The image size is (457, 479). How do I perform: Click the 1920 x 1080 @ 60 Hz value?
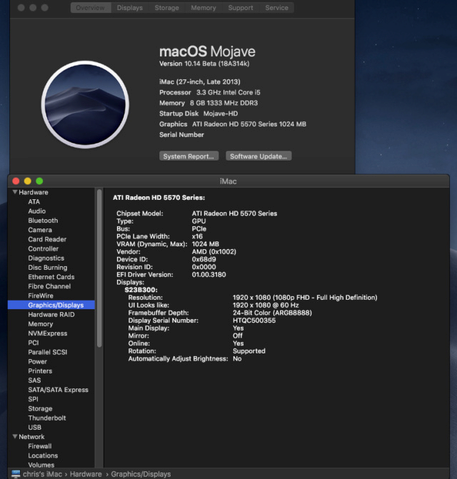(266, 305)
